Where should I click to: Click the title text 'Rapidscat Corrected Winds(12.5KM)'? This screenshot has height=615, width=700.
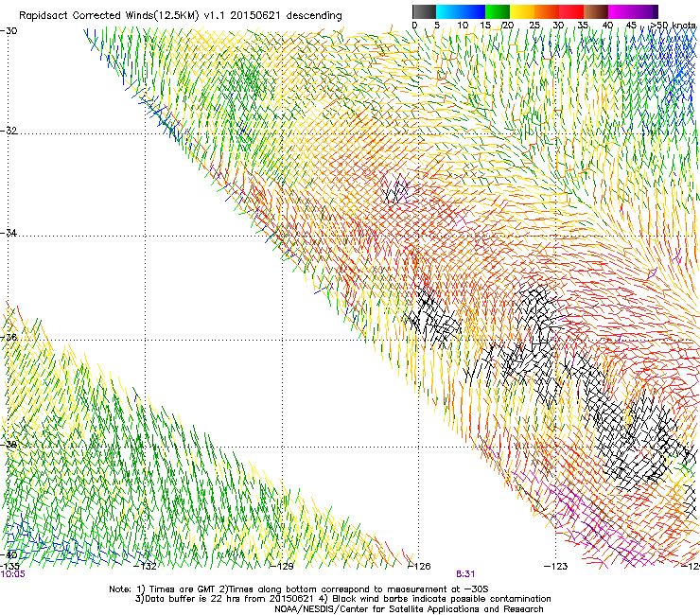click(x=109, y=16)
